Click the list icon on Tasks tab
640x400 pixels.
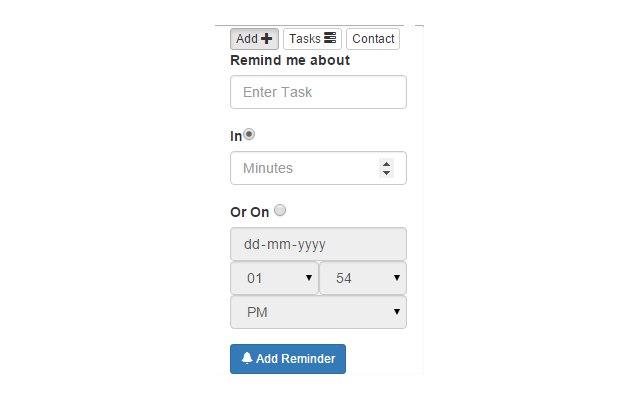point(330,38)
